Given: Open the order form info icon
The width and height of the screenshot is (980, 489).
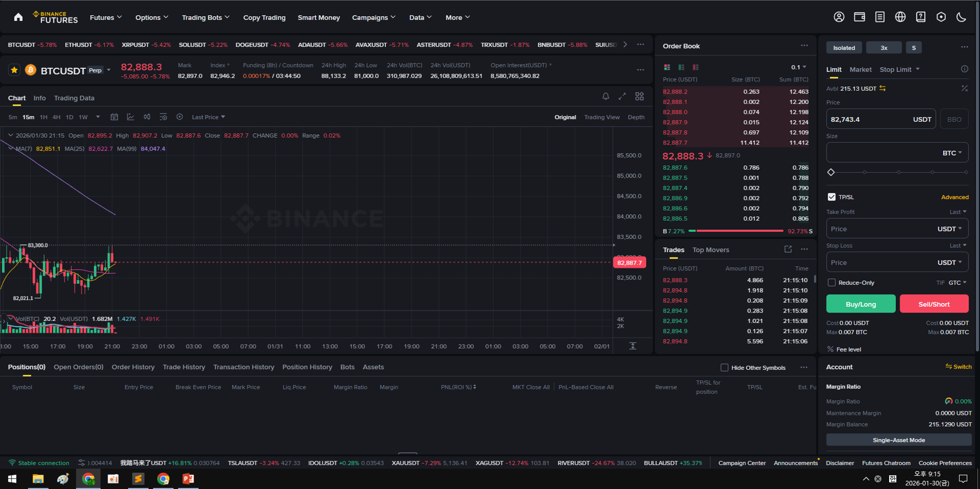Looking at the screenshot, I should coord(964,69).
